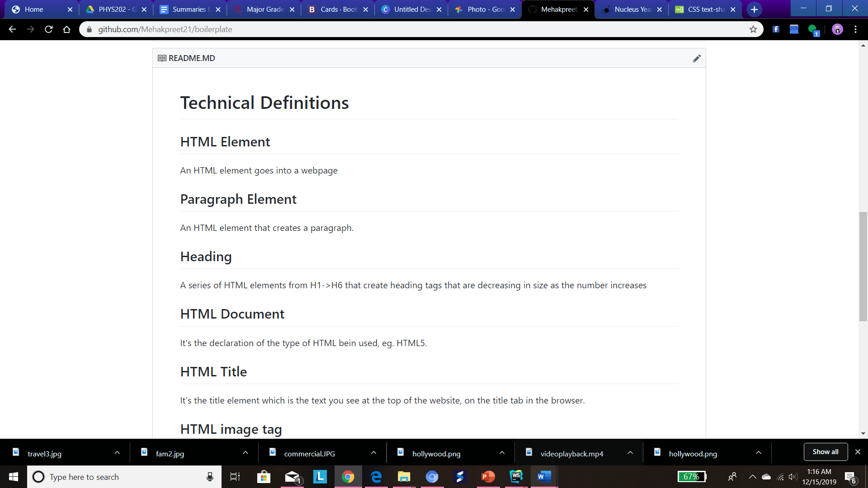
Task: Click the back navigation arrow
Action: (x=13, y=29)
